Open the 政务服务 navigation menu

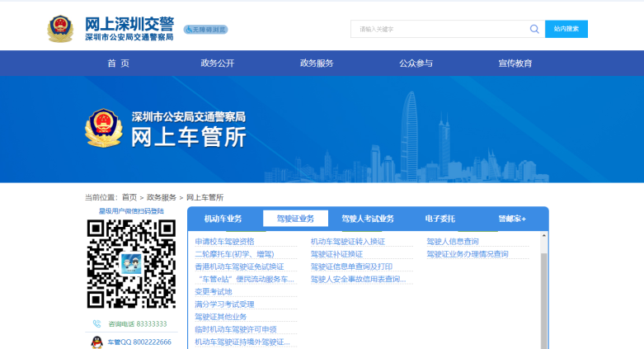317,64
